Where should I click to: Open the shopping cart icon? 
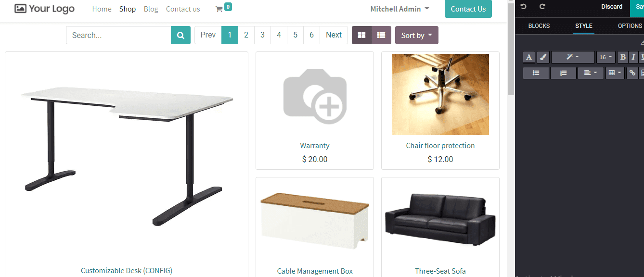coord(219,9)
